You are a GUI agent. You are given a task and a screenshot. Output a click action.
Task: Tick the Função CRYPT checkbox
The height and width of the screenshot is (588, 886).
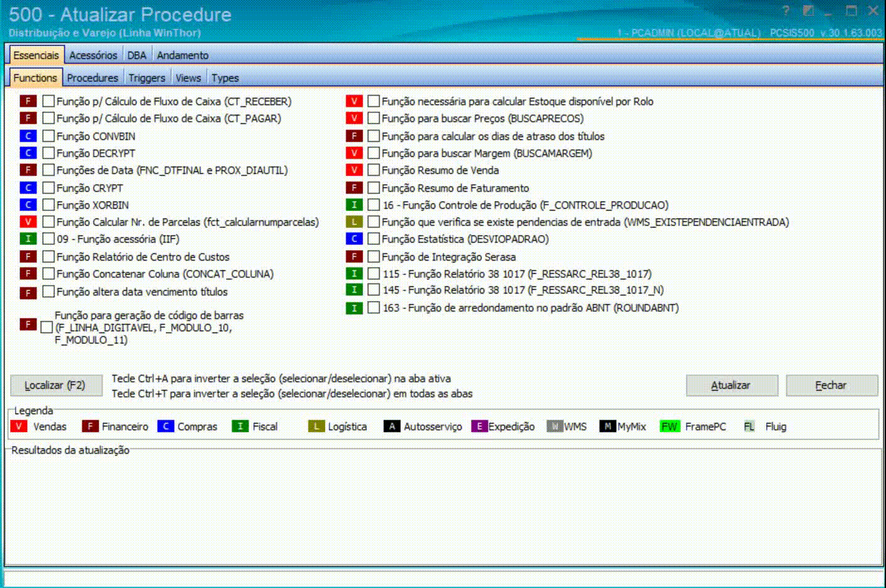[x=48, y=187]
